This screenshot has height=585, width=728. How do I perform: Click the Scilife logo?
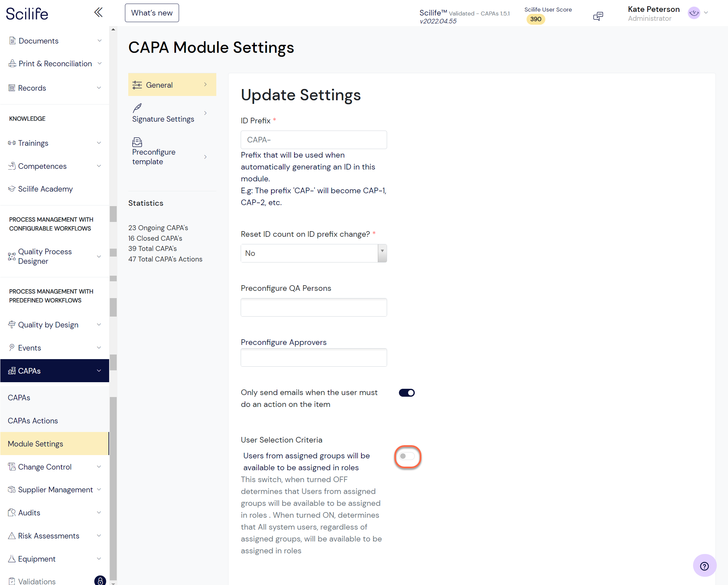click(27, 14)
